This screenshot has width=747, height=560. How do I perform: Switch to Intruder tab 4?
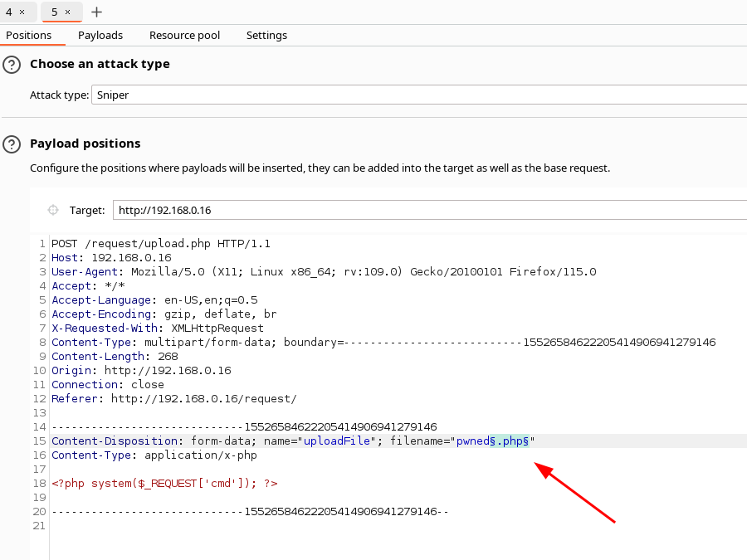point(9,12)
